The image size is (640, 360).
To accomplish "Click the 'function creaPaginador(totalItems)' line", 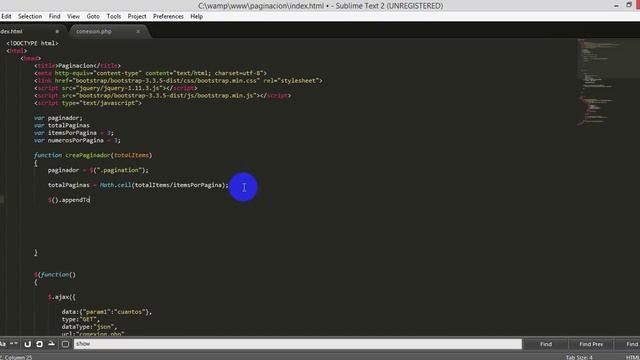I will (x=93, y=155).
